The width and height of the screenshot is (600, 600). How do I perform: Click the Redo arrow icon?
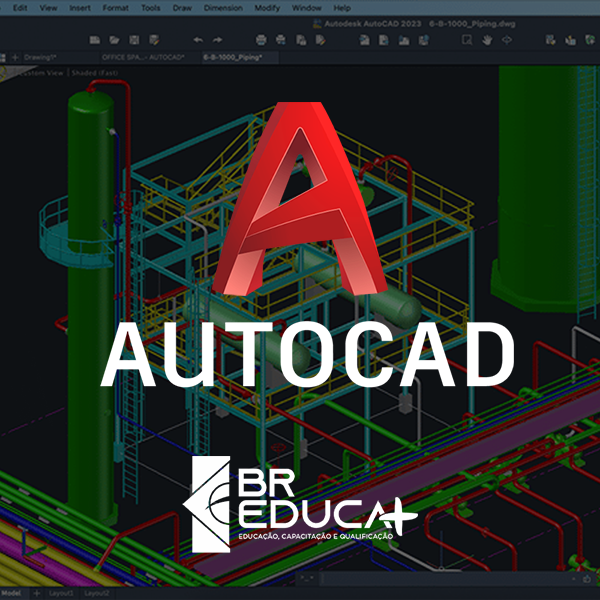[x=219, y=40]
